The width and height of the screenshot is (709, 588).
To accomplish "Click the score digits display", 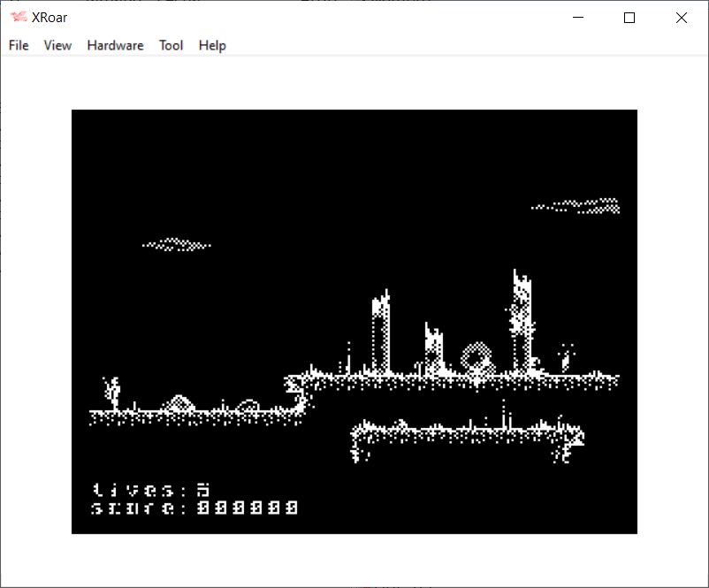I will pyautogui.click(x=248, y=508).
